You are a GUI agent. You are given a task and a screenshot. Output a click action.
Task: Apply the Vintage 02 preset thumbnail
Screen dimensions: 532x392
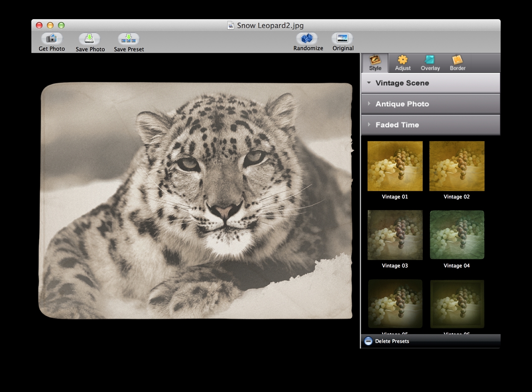(457, 166)
